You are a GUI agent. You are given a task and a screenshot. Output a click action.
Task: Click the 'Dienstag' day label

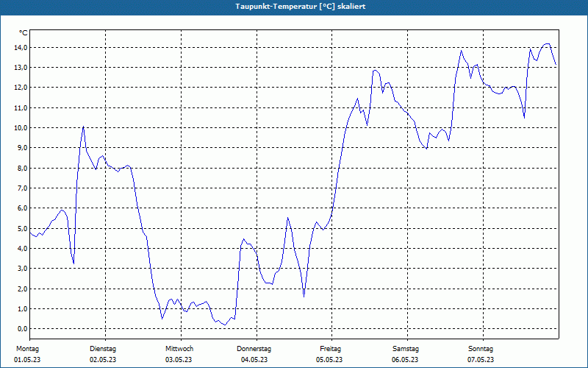pyautogui.click(x=103, y=349)
